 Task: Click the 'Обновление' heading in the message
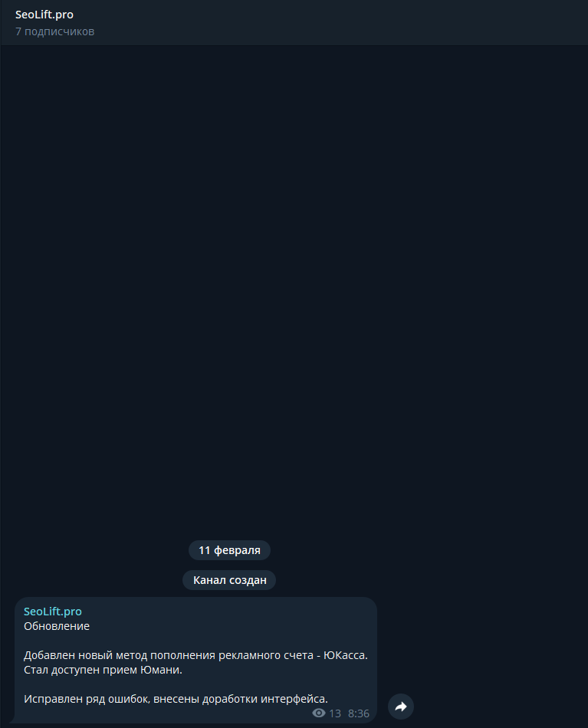click(x=57, y=626)
